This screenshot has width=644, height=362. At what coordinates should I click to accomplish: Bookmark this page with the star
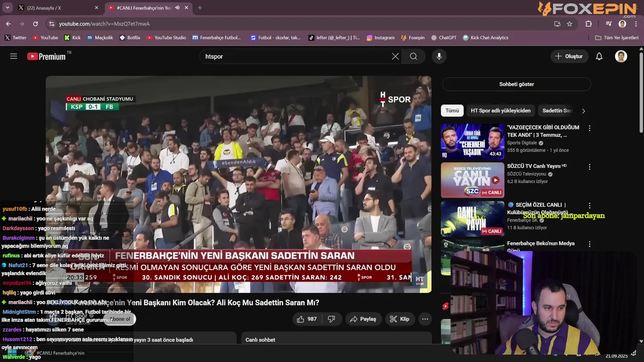click(570, 24)
